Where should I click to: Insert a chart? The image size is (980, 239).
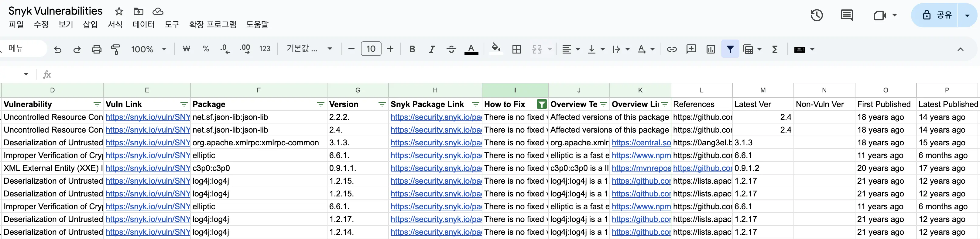[711, 49]
